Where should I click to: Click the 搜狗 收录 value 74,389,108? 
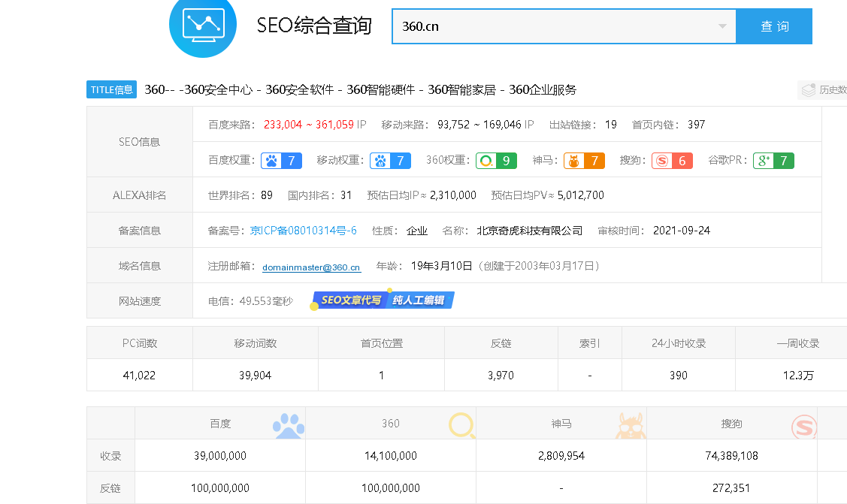point(731,456)
